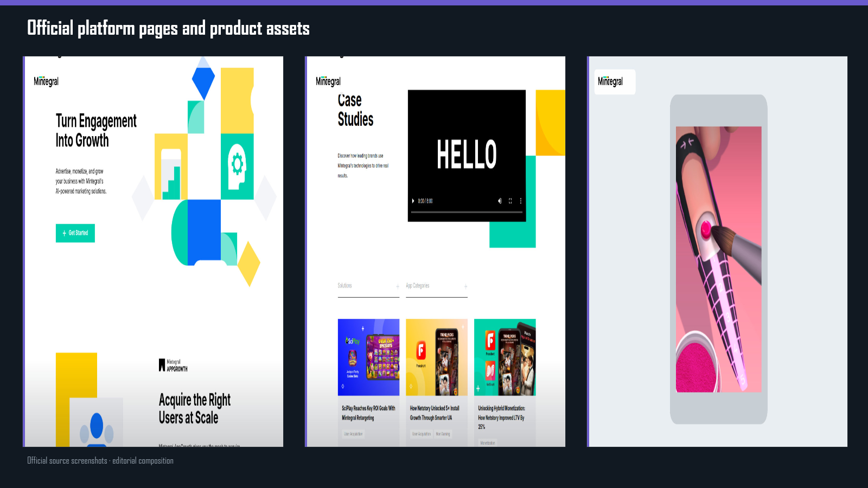The width and height of the screenshot is (868, 488).
Task: Click the 'Advertise, monetize, and grow' paragraph
Action: click(81, 181)
